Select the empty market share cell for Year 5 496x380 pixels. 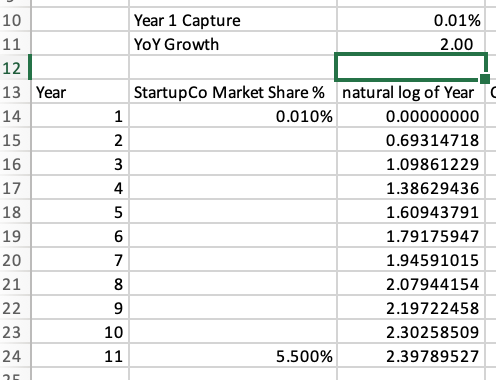pyautogui.click(x=233, y=212)
